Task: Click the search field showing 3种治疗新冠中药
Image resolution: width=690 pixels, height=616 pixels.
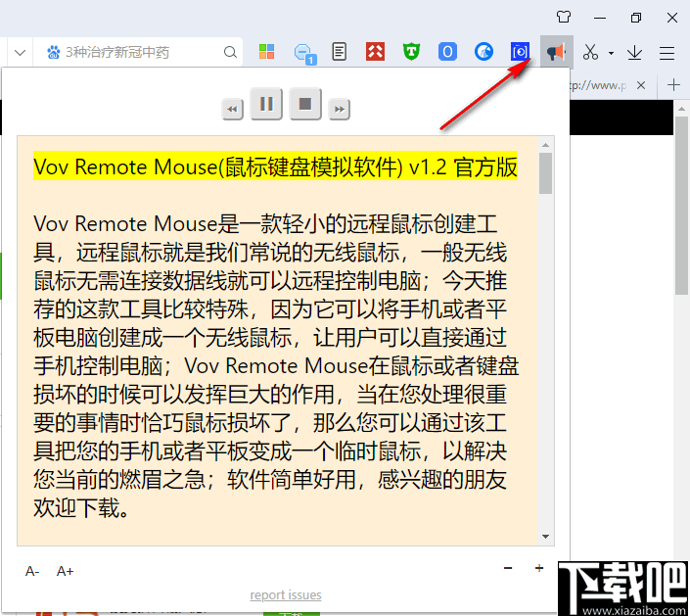Action: [138, 53]
